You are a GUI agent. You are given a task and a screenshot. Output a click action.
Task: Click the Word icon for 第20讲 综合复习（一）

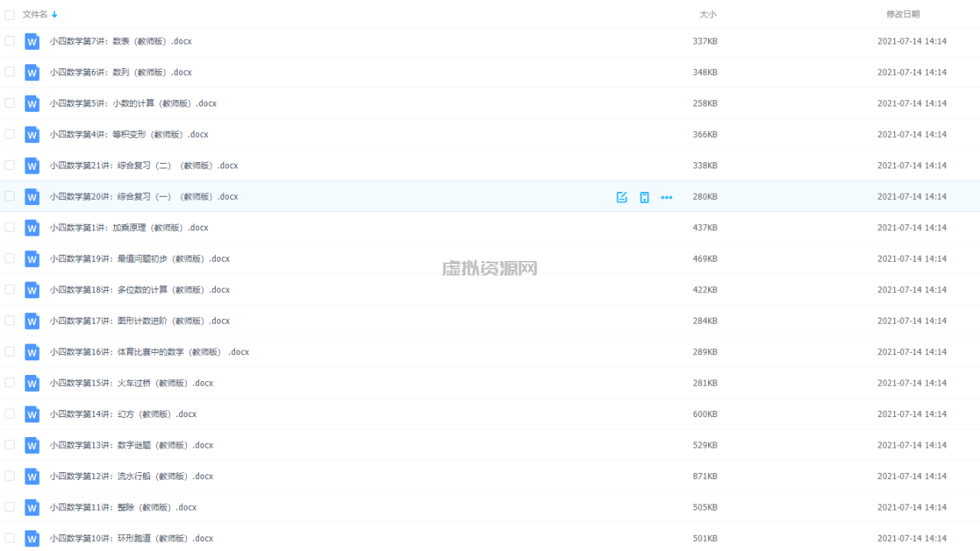(x=31, y=197)
